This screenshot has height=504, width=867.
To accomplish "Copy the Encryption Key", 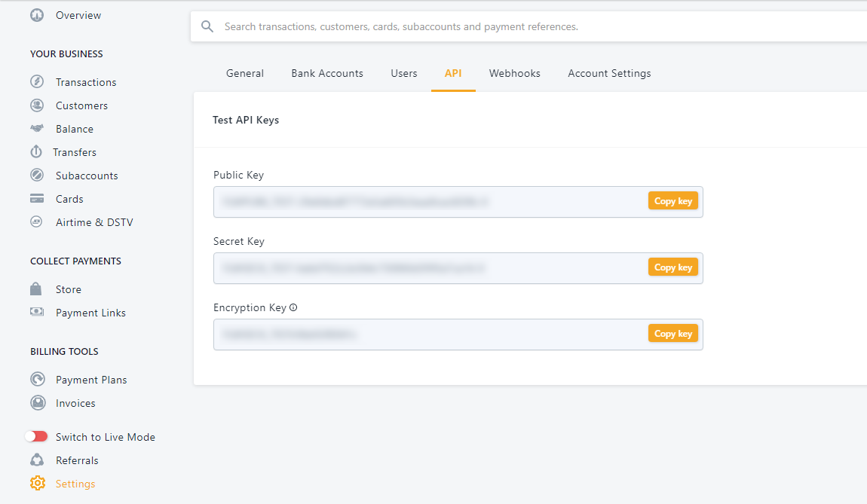I will pyautogui.click(x=672, y=334).
